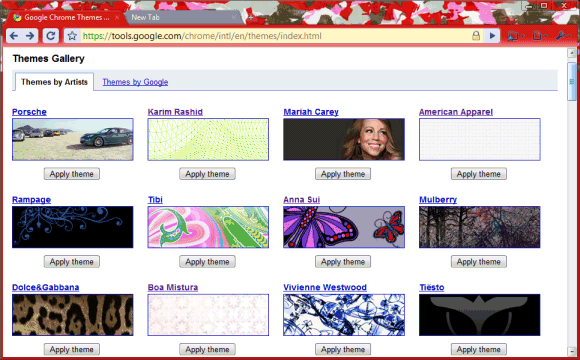Open the red bookmarks icon menu in toolbar
This screenshot has height=360, width=580.
[x=515, y=36]
